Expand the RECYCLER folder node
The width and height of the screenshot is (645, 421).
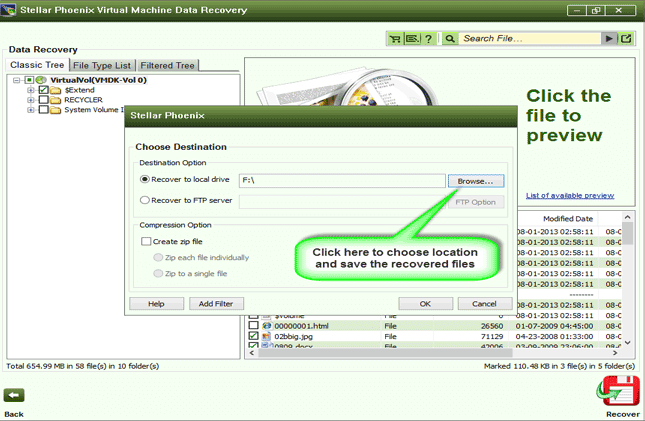click(x=30, y=100)
